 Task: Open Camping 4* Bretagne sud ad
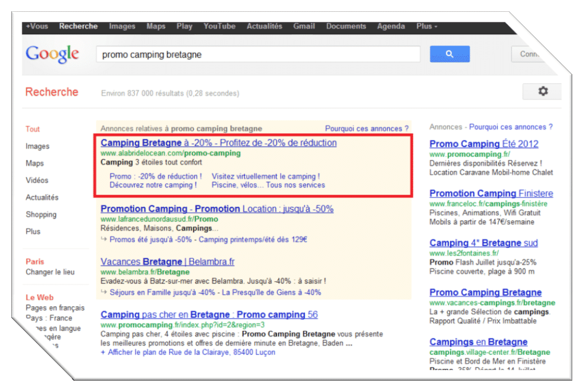(x=484, y=243)
